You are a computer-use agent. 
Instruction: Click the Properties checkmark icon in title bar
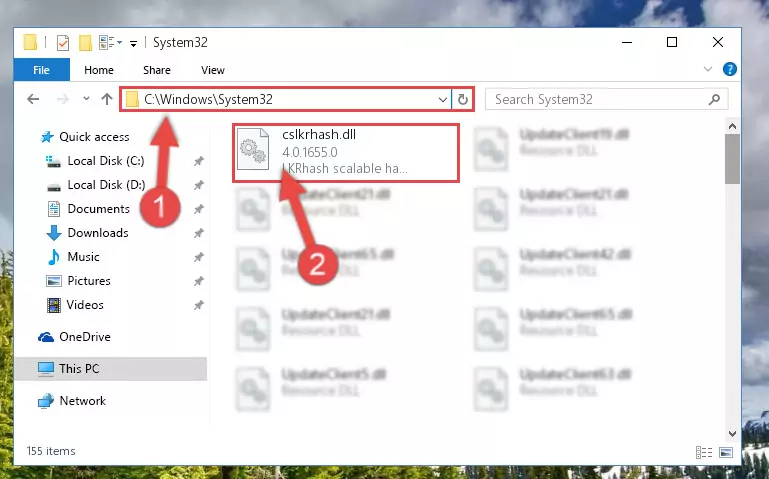(x=63, y=43)
